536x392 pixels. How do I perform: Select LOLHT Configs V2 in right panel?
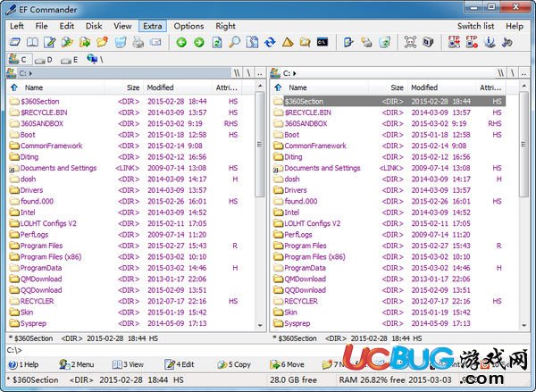(x=312, y=223)
